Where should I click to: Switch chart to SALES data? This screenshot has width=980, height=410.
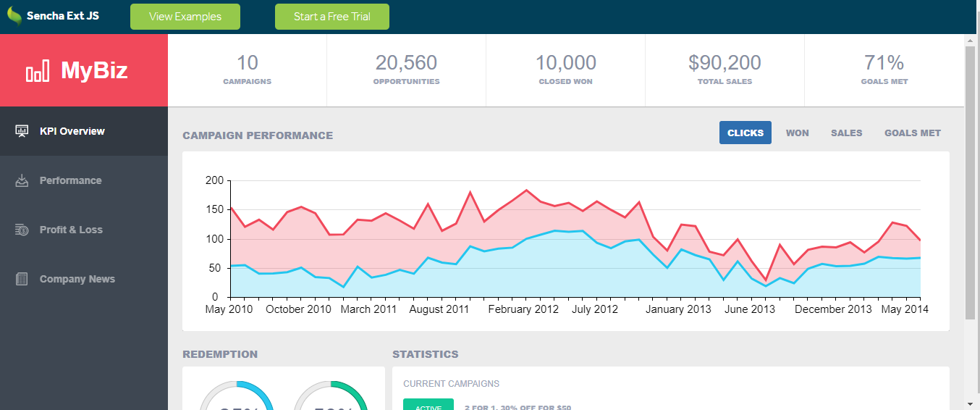click(847, 133)
